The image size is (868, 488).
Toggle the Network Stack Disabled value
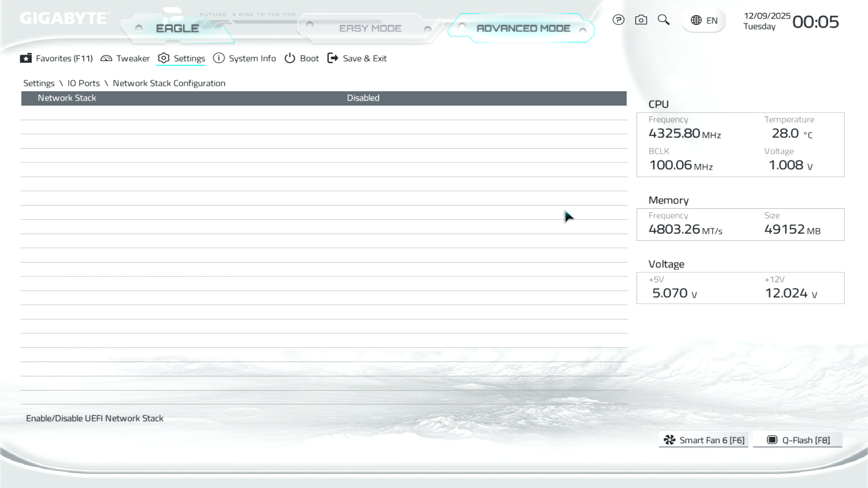point(363,98)
